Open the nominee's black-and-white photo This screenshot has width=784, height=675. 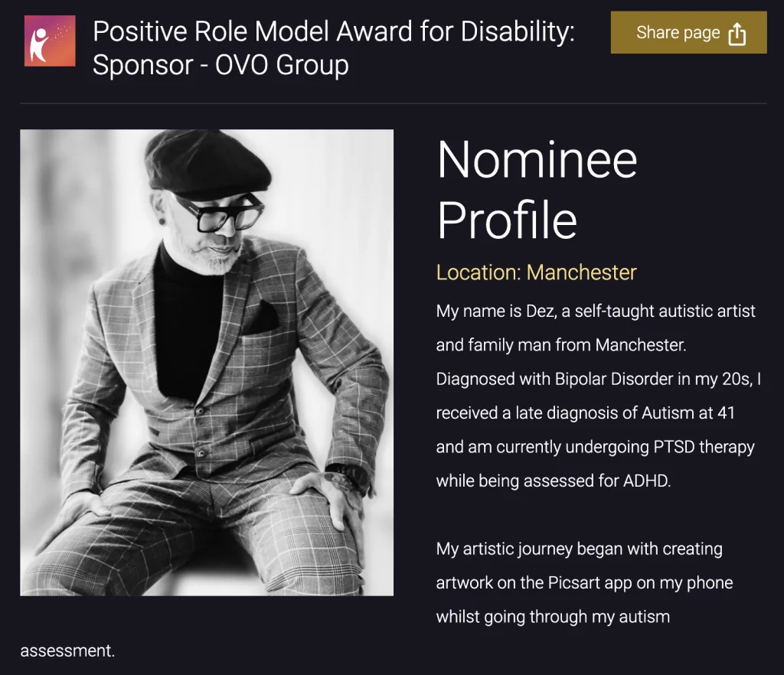pos(207,362)
